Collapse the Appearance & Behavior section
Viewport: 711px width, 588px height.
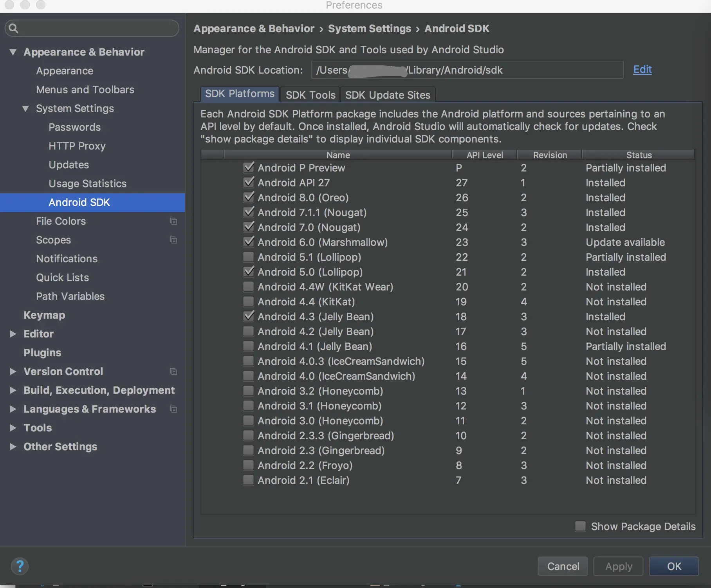tap(13, 52)
